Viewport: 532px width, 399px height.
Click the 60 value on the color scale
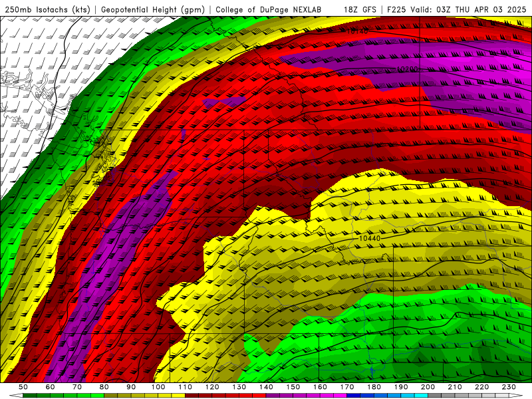click(51, 387)
